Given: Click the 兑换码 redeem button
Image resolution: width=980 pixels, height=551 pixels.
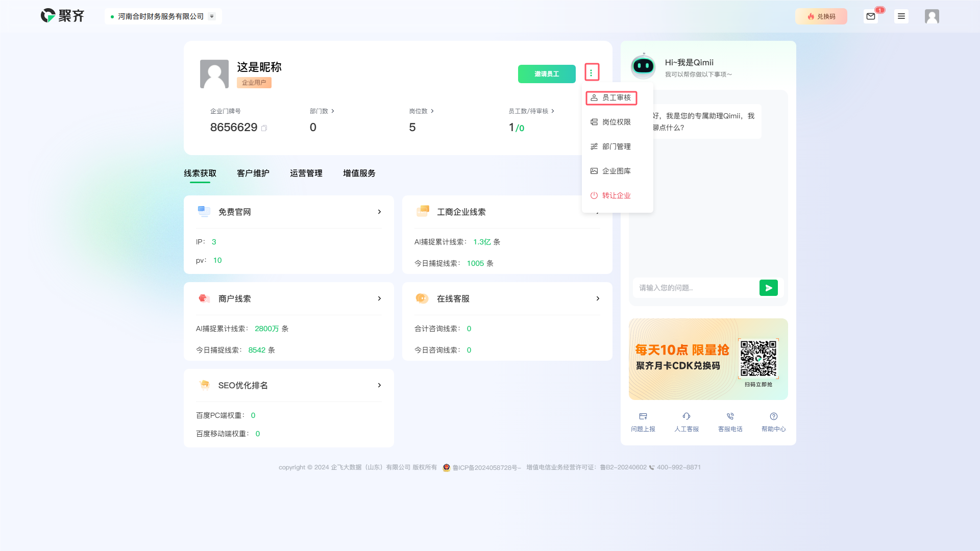Looking at the screenshot, I should (x=821, y=16).
